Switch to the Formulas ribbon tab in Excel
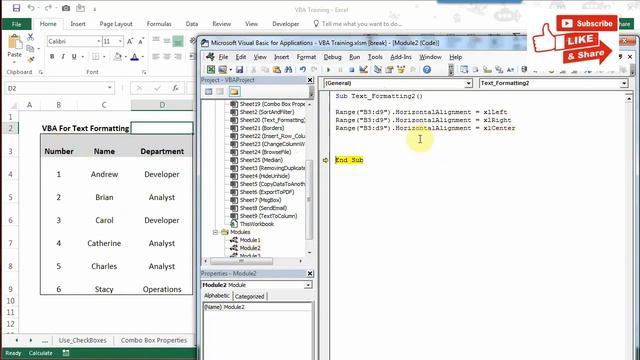 159,24
